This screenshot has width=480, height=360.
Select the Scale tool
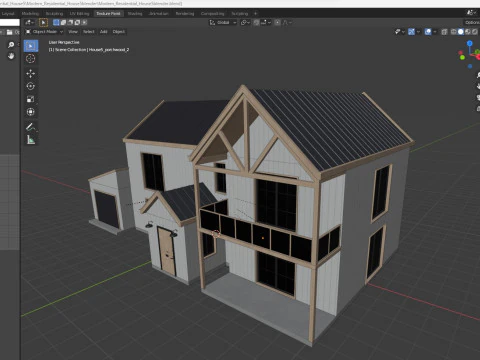pyautogui.click(x=31, y=99)
